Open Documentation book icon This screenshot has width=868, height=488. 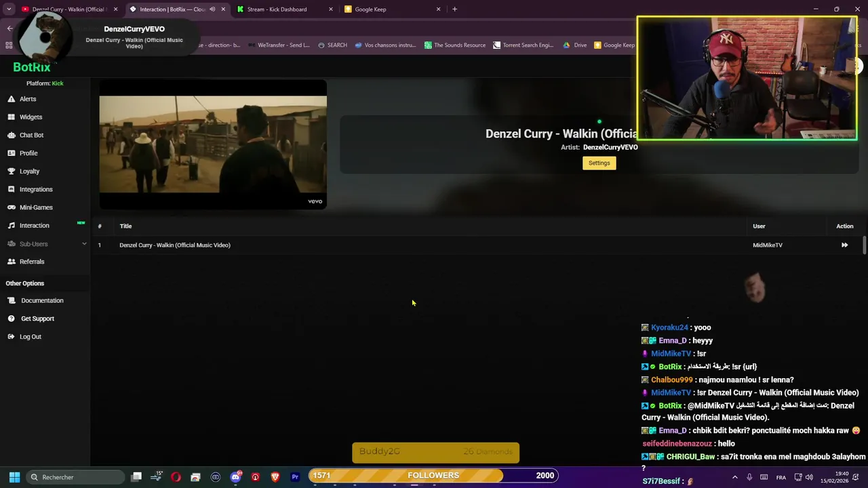[x=12, y=300]
